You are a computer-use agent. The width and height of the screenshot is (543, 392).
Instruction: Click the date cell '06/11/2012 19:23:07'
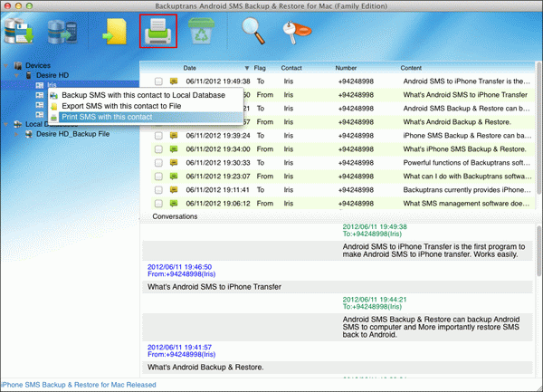click(x=218, y=177)
